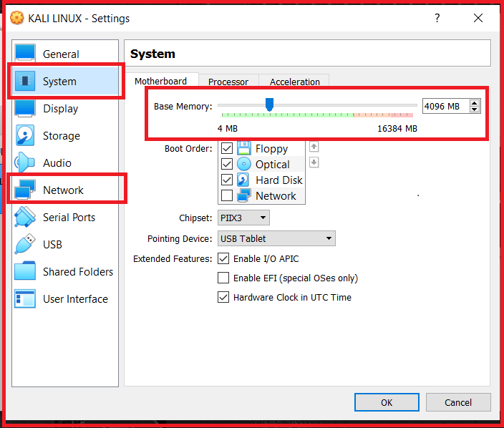Toggle Enable I/O APIC checkbox
This screenshot has width=504, height=428.
223,258
